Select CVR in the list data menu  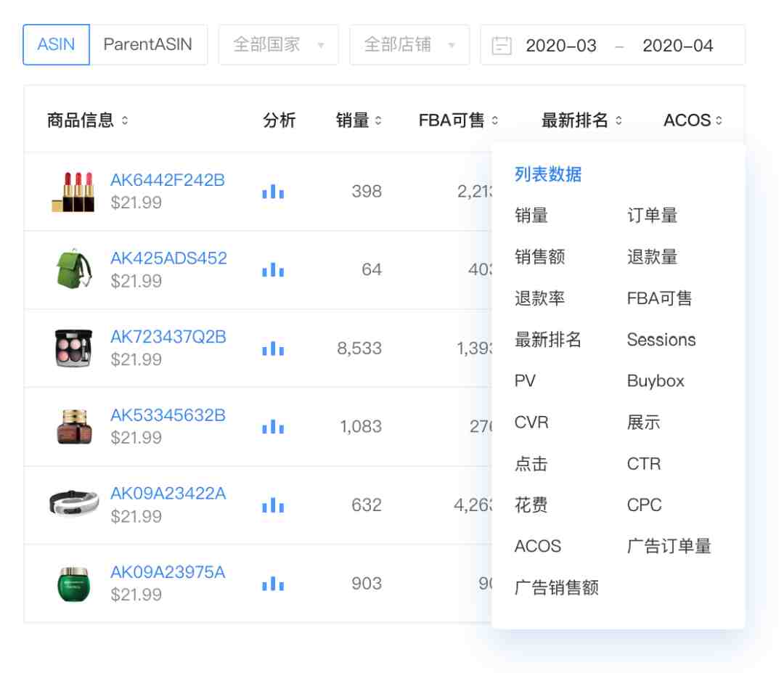[x=531, y=423]
